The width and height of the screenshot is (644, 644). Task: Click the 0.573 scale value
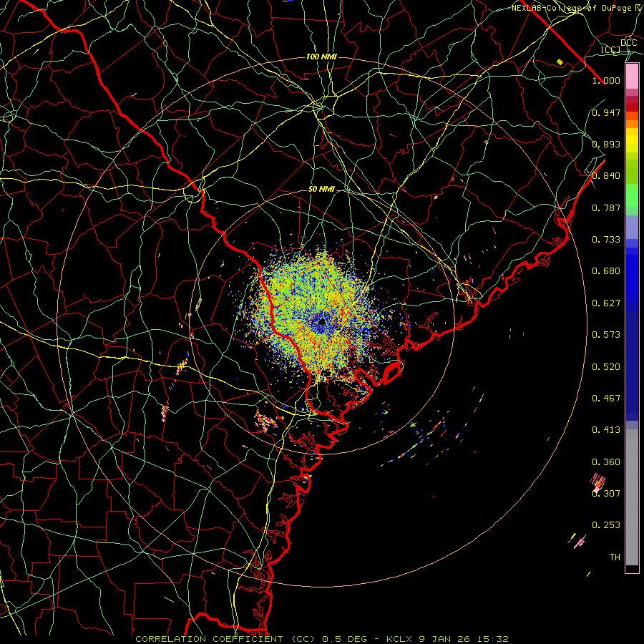pyautogui.click(x=606, y=335)
